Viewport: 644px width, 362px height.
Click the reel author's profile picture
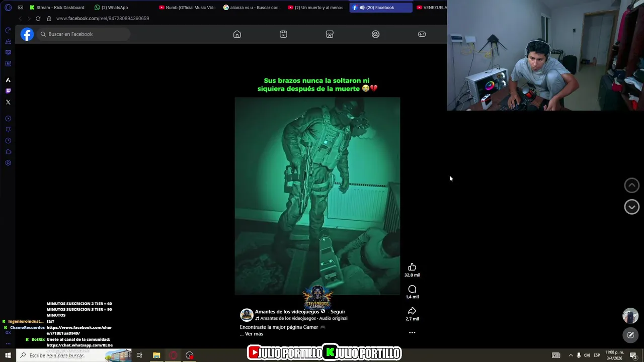tap(247, 315)
